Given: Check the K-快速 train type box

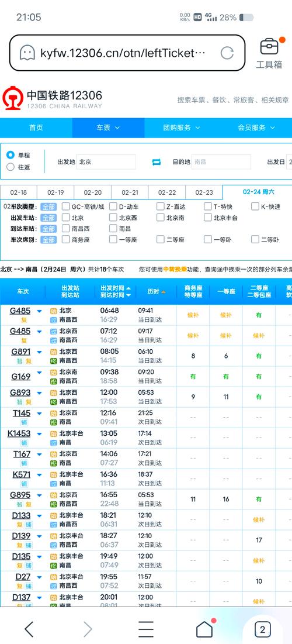Looking at the screenshot, I should 255,206.
